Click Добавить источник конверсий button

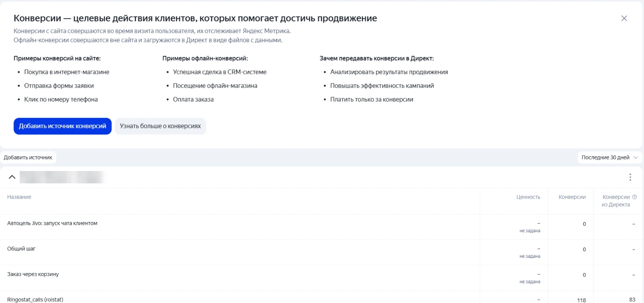tap(62, 126)
